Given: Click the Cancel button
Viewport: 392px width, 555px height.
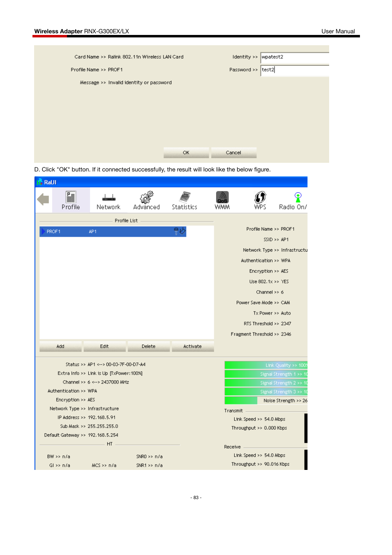Looking at the screenshot, I should (x=233, y=153).
